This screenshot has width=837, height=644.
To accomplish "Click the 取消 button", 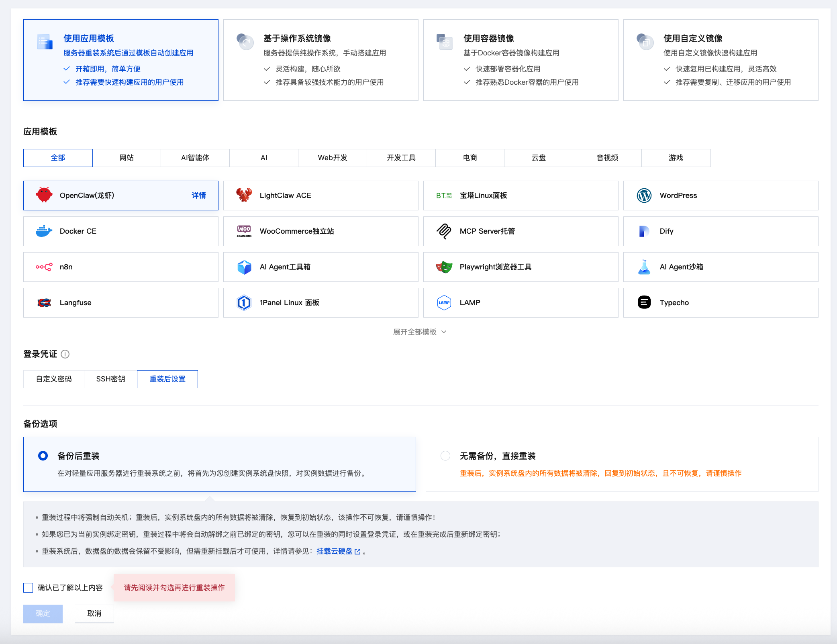I will [x=94, y=613].
